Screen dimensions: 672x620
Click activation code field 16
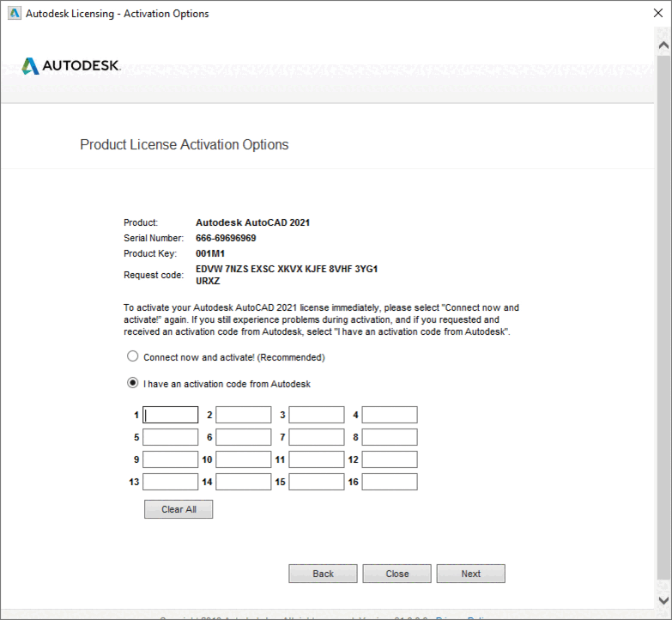(390, 482)
